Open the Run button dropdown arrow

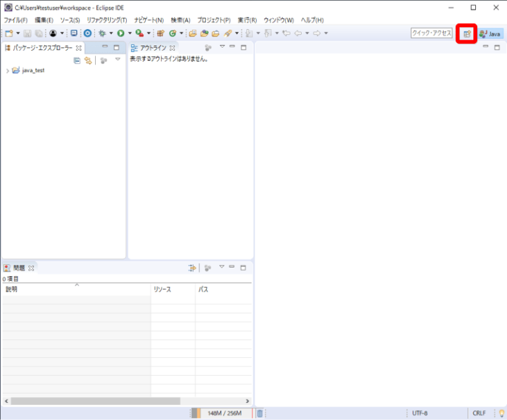(130, 33)
